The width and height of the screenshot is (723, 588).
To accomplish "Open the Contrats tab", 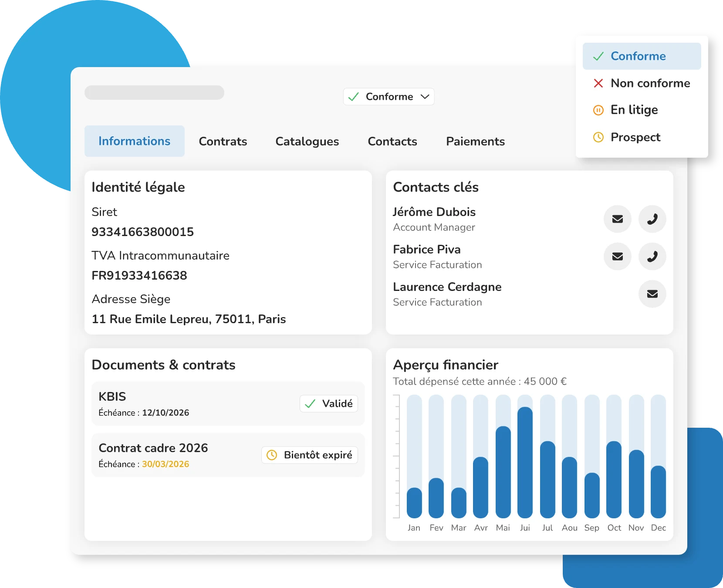I will tap(223, 141).
